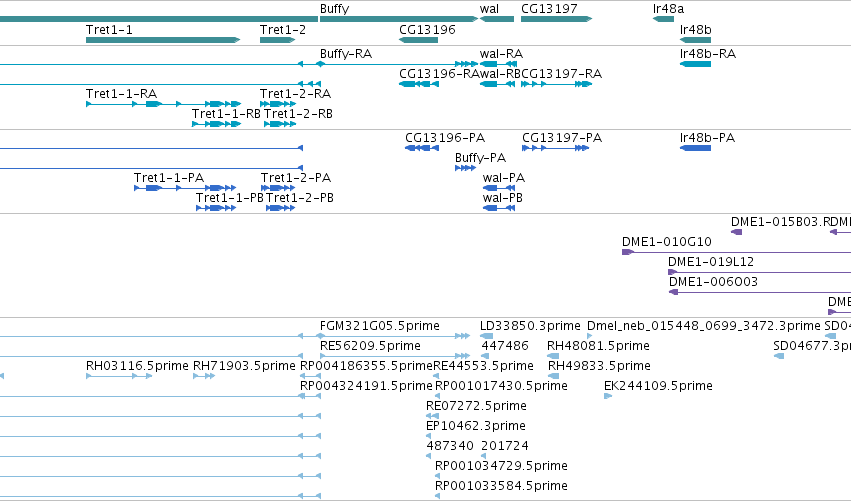Image resolution: width=851 pixels, height=501 pixels.
Task: Click the Tret1-1-PB protein label
Action: tap(230, 198)
